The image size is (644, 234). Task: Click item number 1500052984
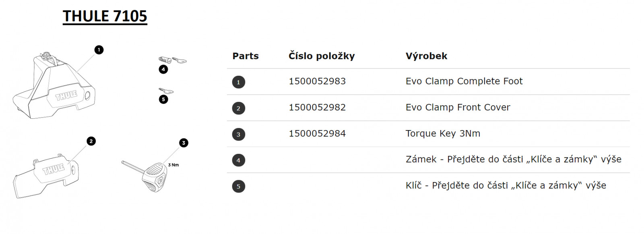pyautogui.click(x=317, y=134)
